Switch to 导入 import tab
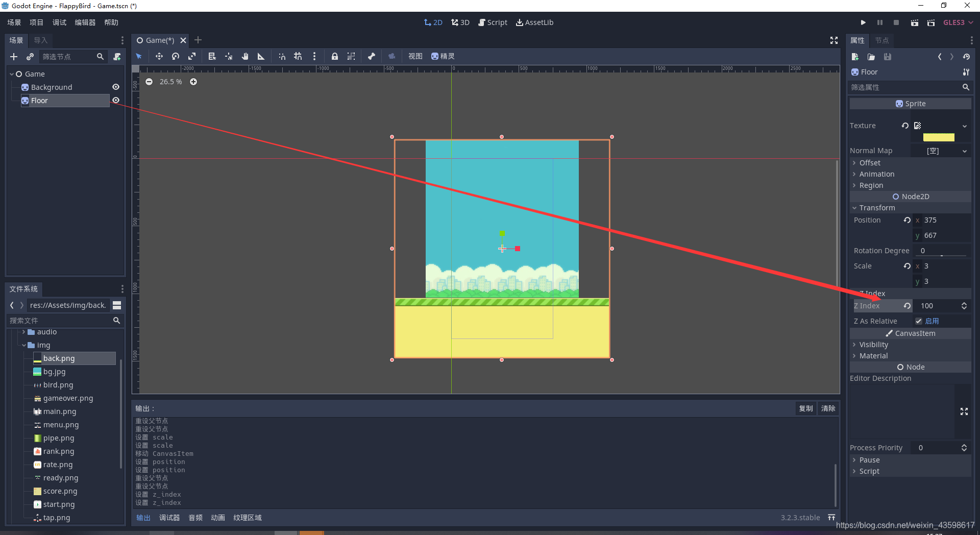The width and height of the screenshot is (980, 535). tap(40, 40)
